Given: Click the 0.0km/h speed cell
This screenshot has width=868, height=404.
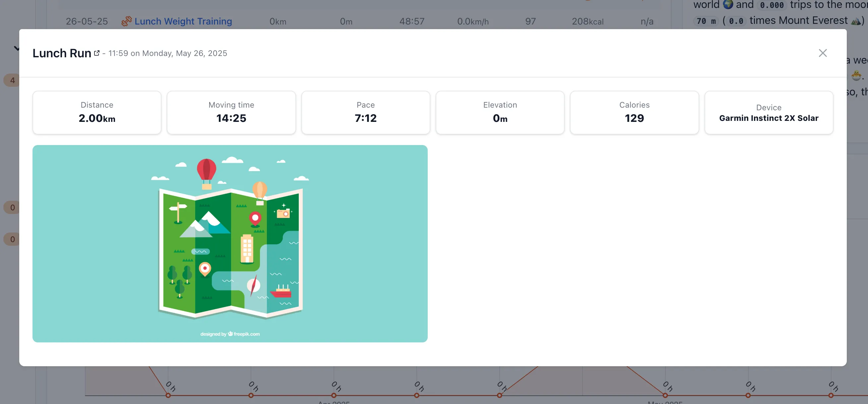Looking at the screenshot, I should coord(472,21).
